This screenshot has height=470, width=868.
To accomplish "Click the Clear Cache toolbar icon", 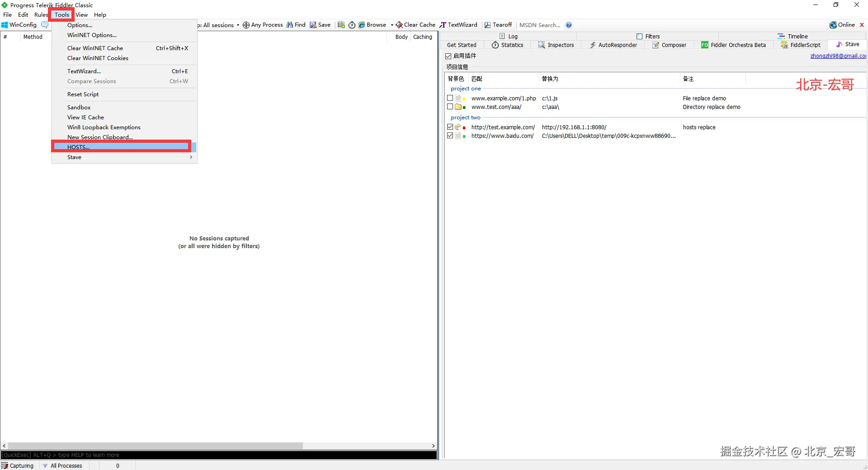I will [399, 25].
